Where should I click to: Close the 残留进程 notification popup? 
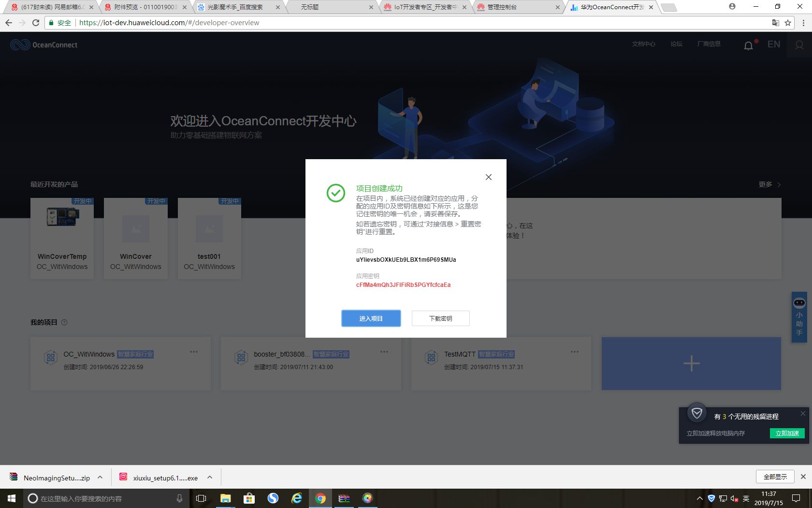click(x=803, y=414)
